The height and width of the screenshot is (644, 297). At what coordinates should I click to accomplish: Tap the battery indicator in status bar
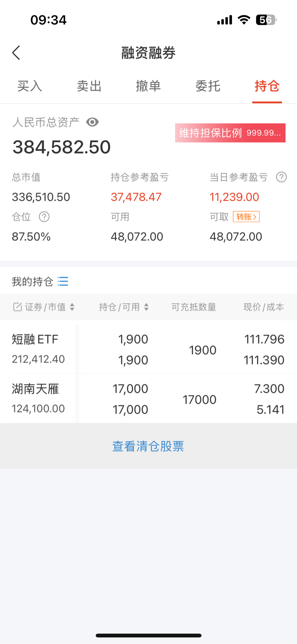[x=266, y=20]
